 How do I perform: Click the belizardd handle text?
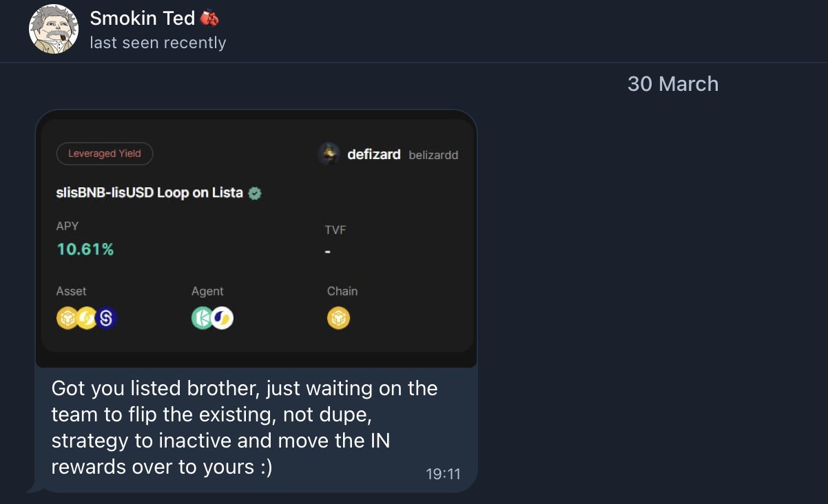point(433,155)
